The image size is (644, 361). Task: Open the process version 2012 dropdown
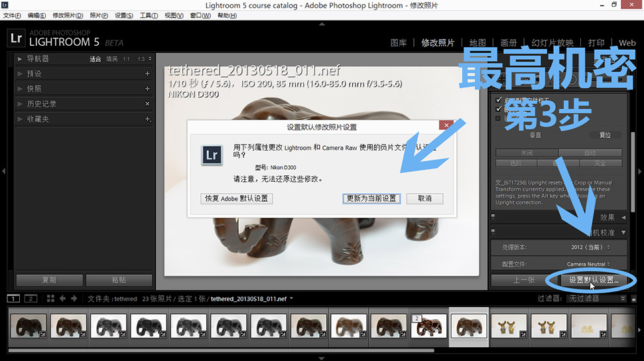(x=590, y=247)
